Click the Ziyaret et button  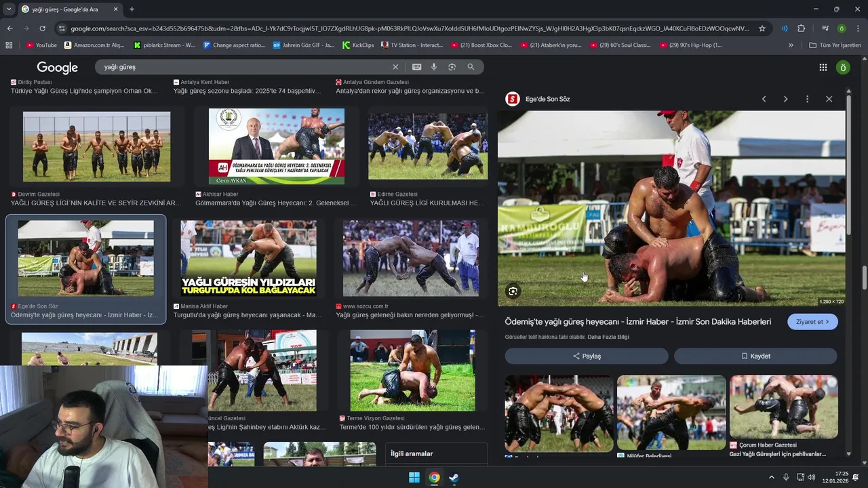tap(812, 322)
